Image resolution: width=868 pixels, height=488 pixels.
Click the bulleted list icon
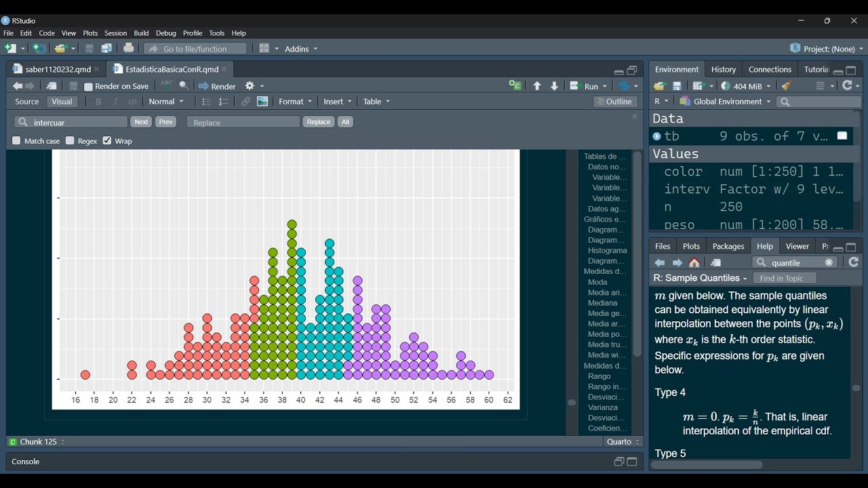(207, 102)
